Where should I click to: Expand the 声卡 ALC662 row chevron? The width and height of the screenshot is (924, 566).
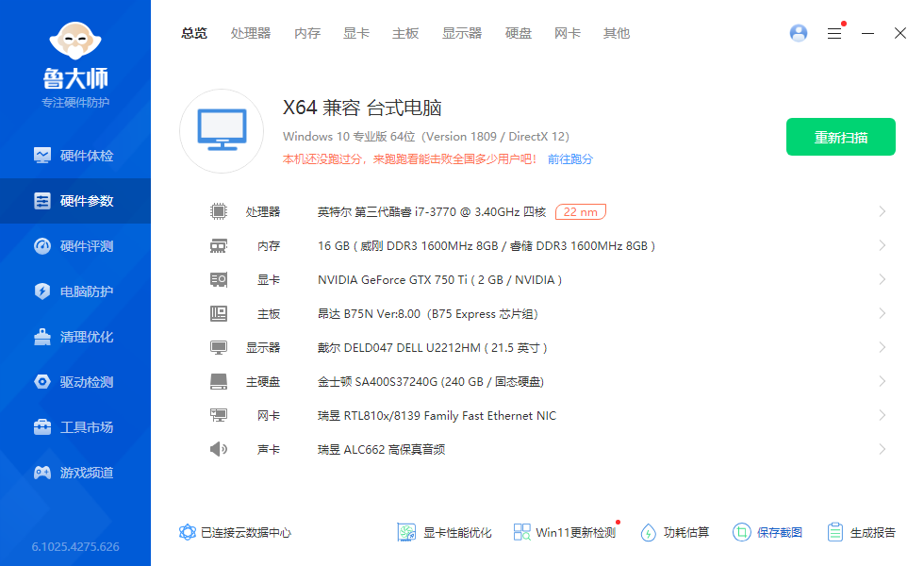point(883,449)
